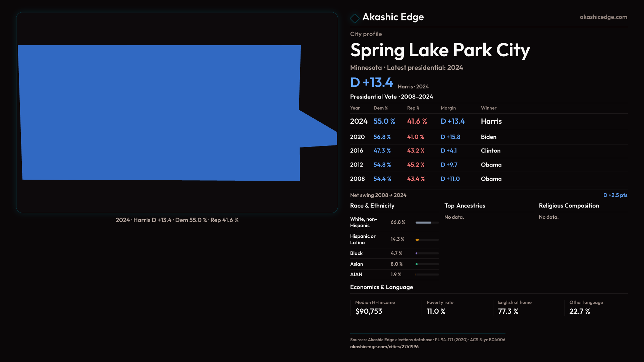Click the Dem % column header
Viewport: 644px width, 362px height.
click(380, 108)
